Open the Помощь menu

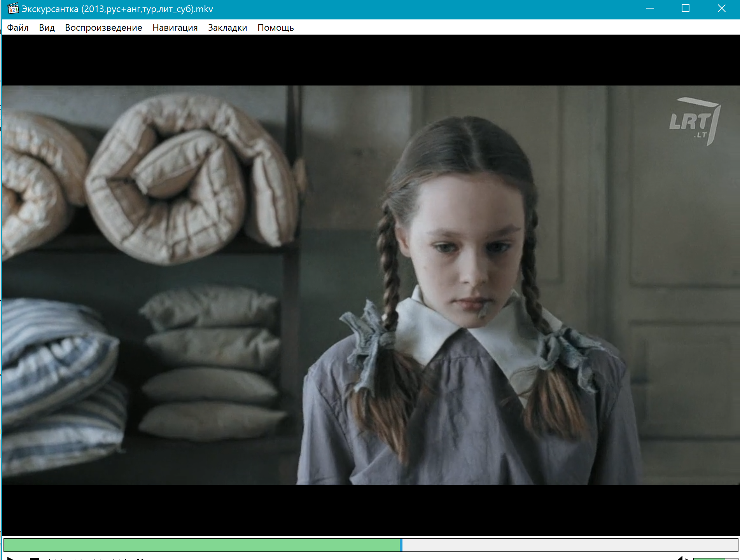(276, 28)
